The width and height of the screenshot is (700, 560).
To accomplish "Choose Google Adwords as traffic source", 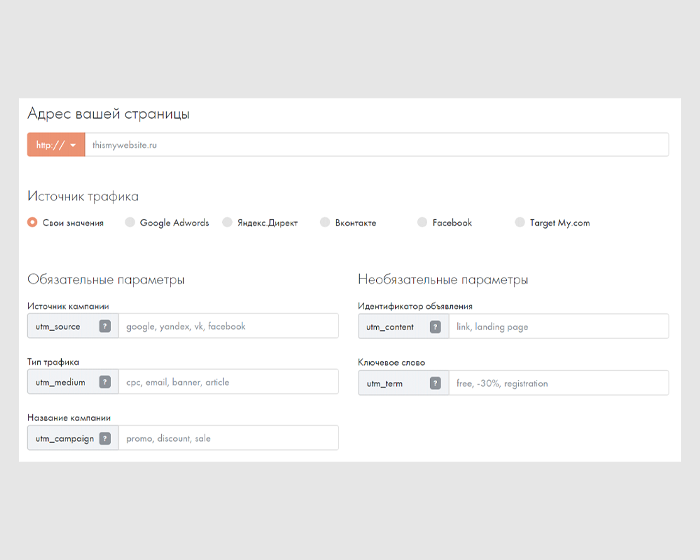I will [129, 222].
